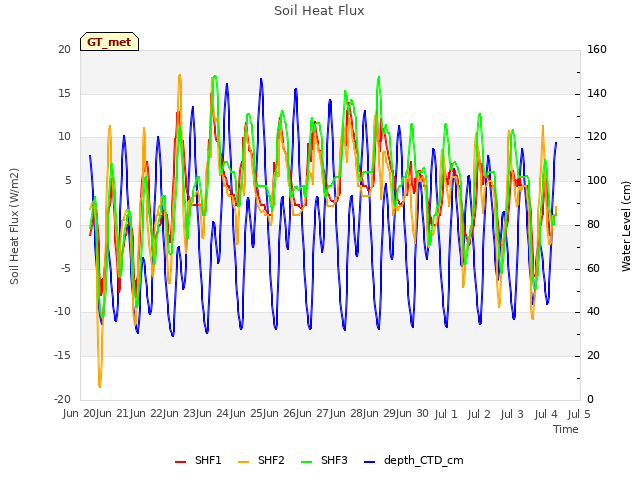Viewport: 640px width, 480px height.
Task: Click the Soil Heat Flux (W/m2) axis label
Action: point(14,226)
